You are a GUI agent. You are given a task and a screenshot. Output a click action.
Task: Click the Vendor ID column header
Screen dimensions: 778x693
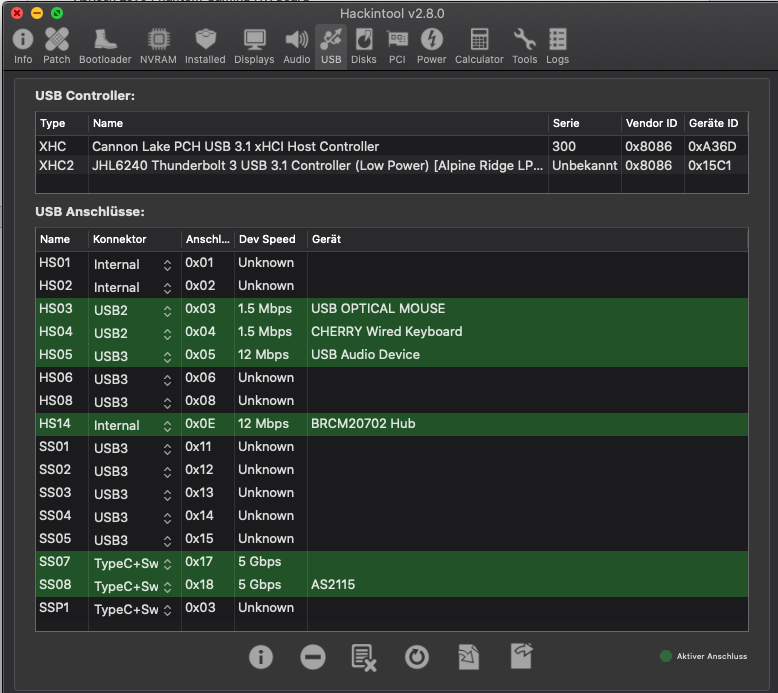coord(651,123)
